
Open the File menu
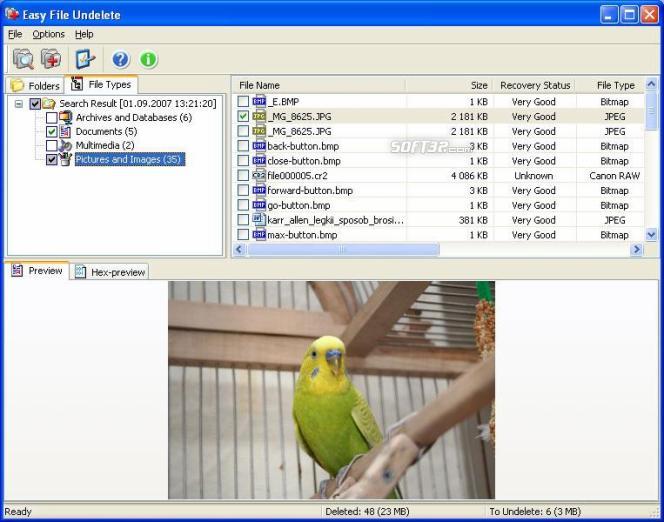[15, 34]
